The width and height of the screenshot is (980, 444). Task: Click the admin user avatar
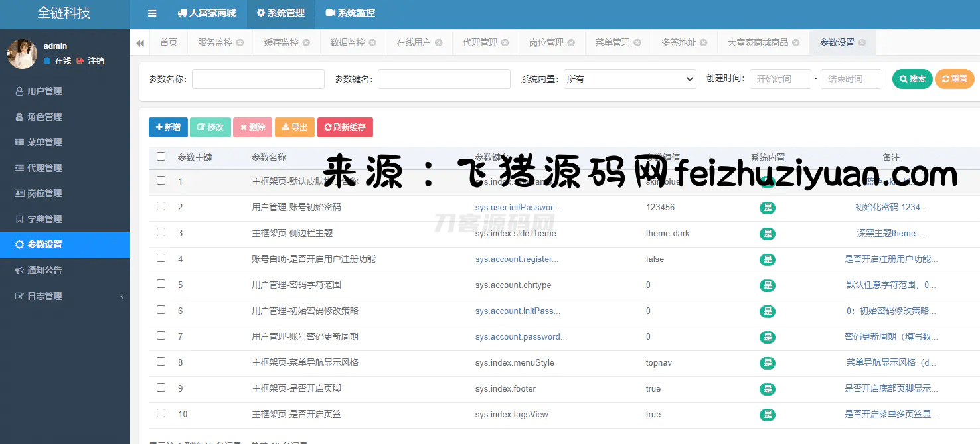[22, 54]
